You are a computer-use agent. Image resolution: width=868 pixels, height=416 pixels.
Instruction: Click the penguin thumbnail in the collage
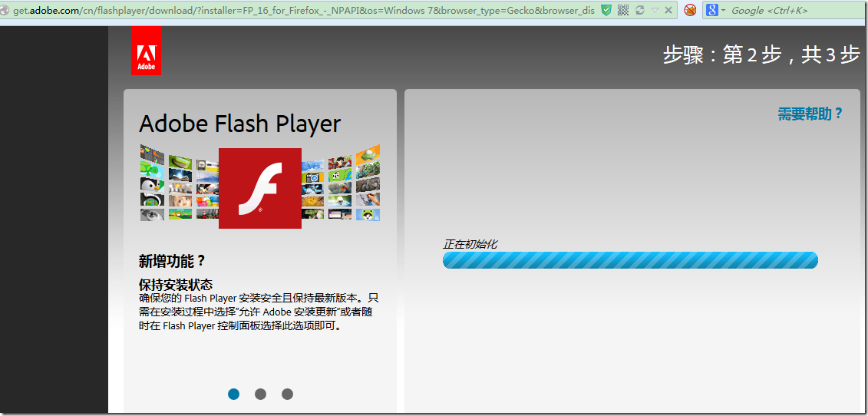[x=152, y=186]
